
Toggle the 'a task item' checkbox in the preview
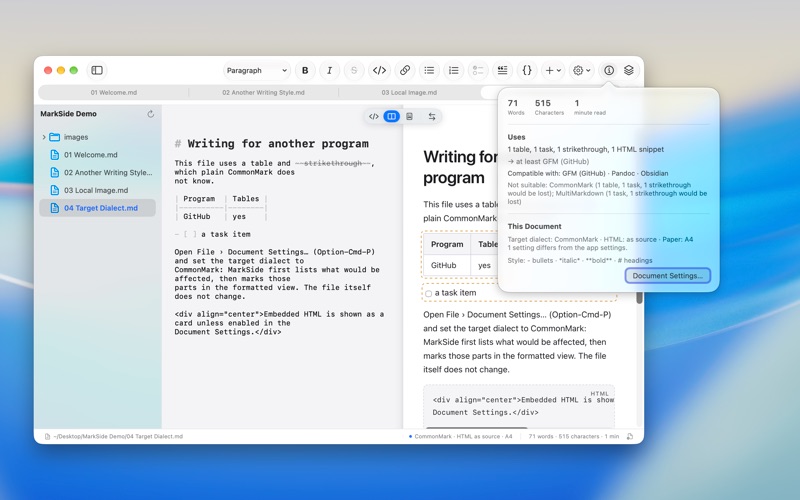[429, 293]
